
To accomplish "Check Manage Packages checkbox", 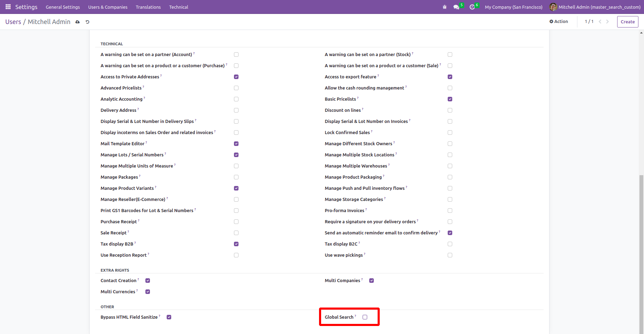I will point(236,177).
